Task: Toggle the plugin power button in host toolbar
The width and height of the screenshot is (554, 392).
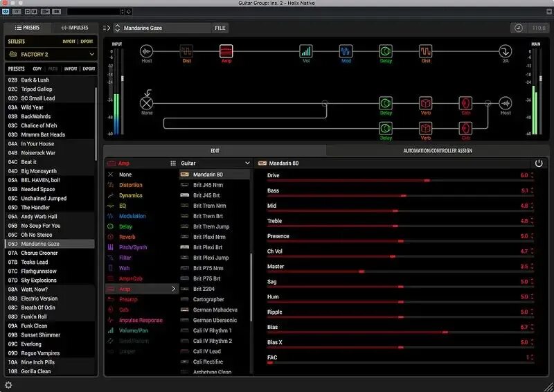Action: click(x=6, y=12)
